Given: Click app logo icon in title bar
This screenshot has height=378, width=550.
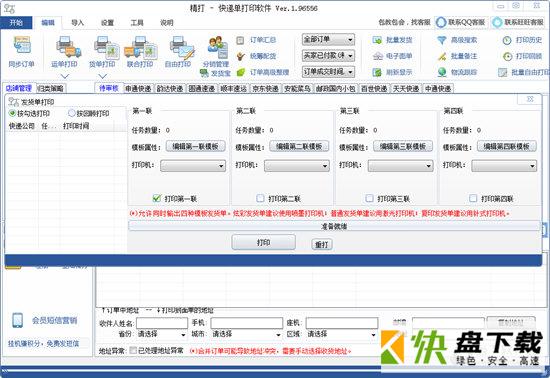Looking at the screenshot, I should tap(9, 8).
